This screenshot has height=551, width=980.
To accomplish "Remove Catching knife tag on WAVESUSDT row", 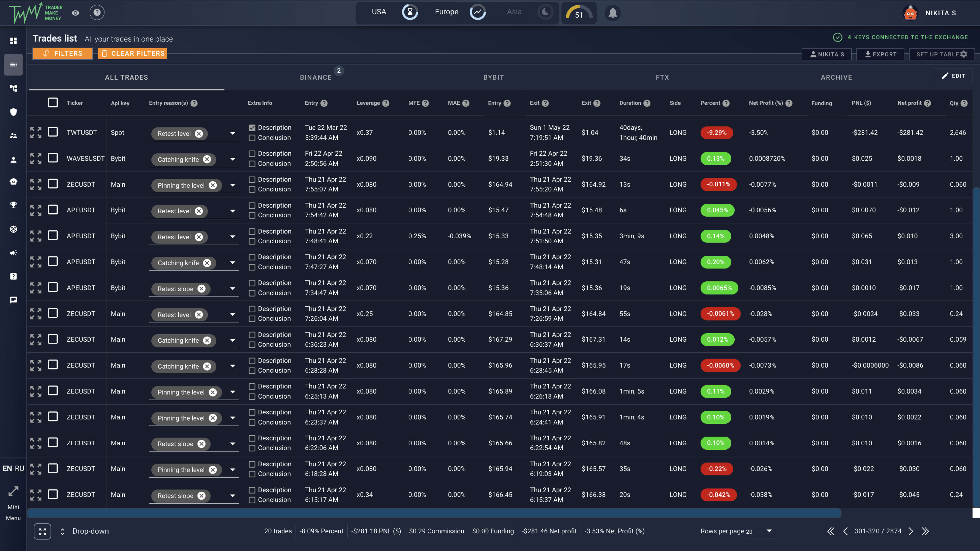I will 207,159.
